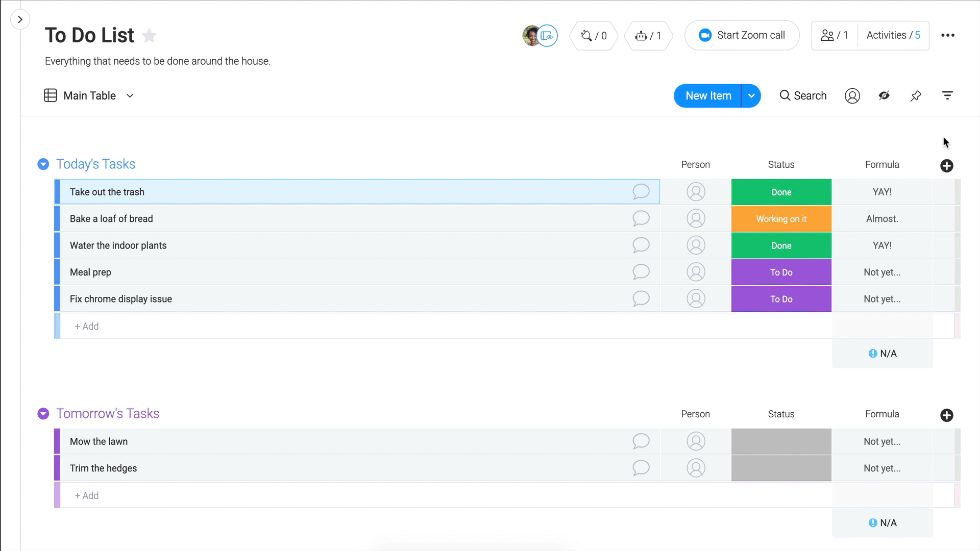Star the To Do List board as favorite
The image size is (980, 551).
pos(149,35)
